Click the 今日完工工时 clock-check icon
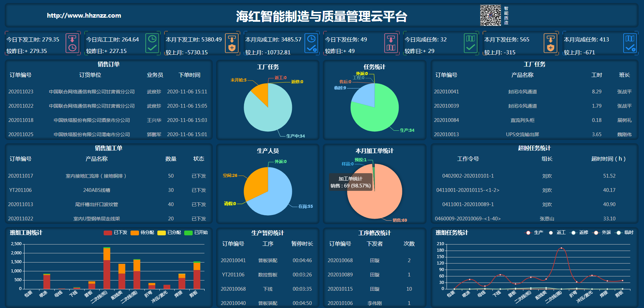644x308 pixels. pyautogui.click(x=152, y=43)
